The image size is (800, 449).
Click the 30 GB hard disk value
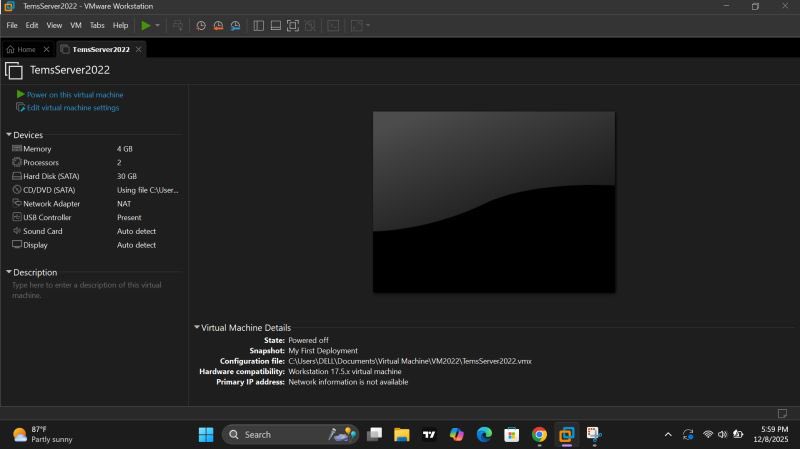127,177
